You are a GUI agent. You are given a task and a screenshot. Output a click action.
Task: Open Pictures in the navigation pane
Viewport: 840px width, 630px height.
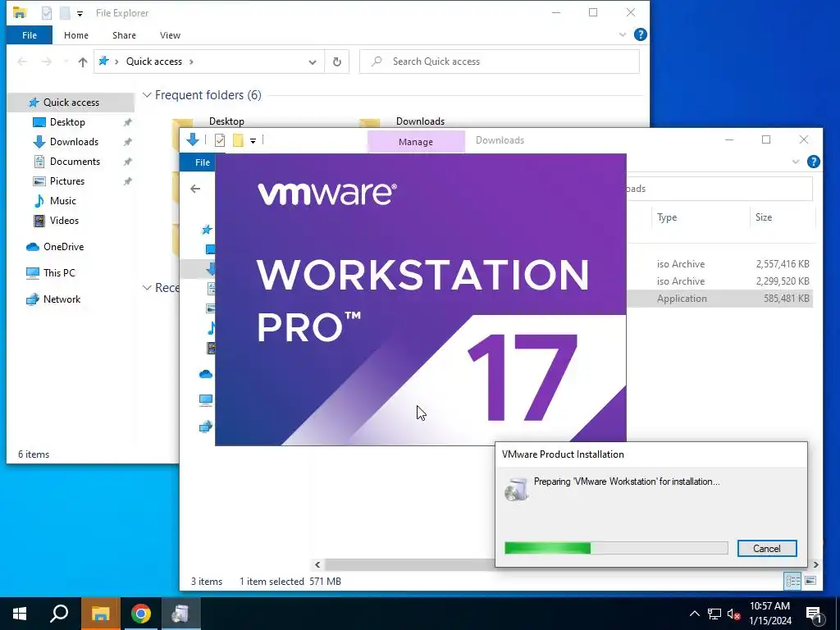coord(67,181)
